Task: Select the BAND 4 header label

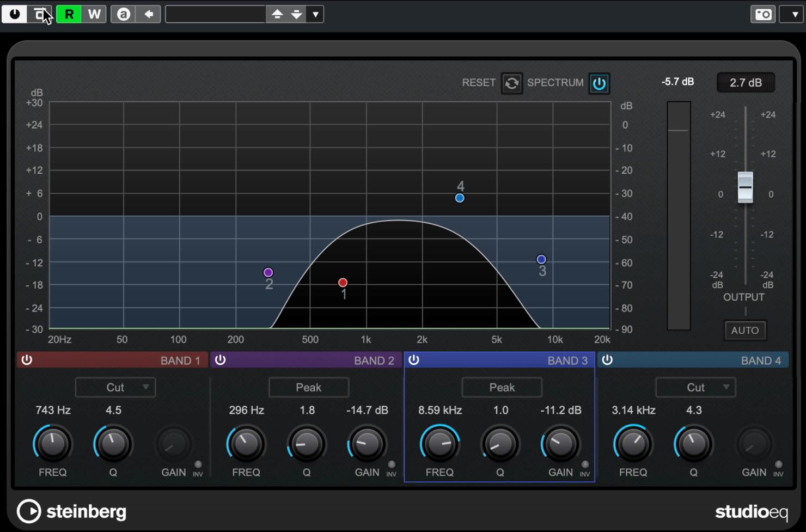Action: pos(761,360)
